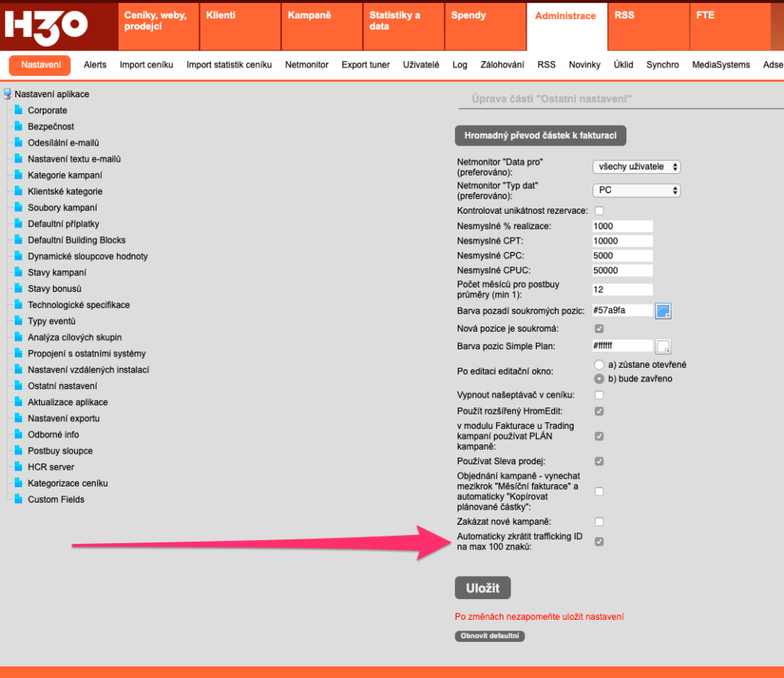784x678 pixels.
Task: Click the folder icon beside Corporate
Action: [19, 110]
